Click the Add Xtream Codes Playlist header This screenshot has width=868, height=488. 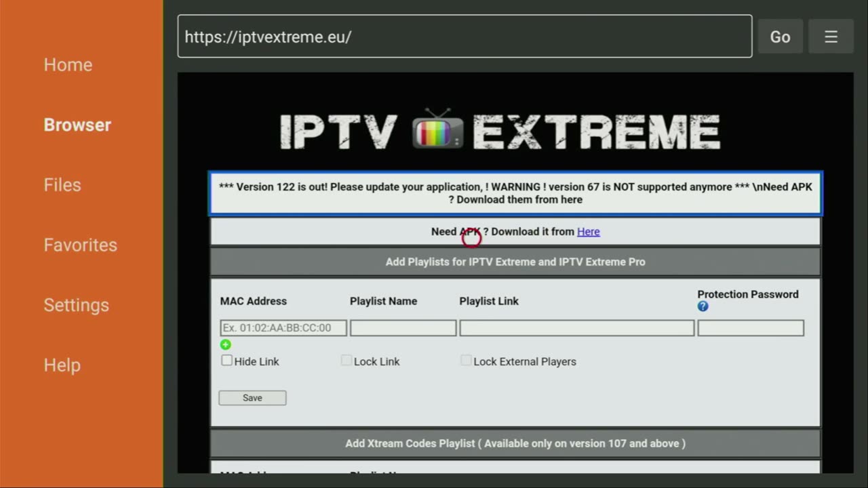pos(515,443)
